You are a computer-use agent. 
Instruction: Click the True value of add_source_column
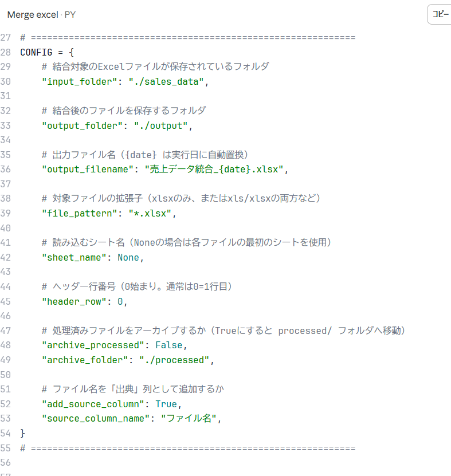(166, 404)
